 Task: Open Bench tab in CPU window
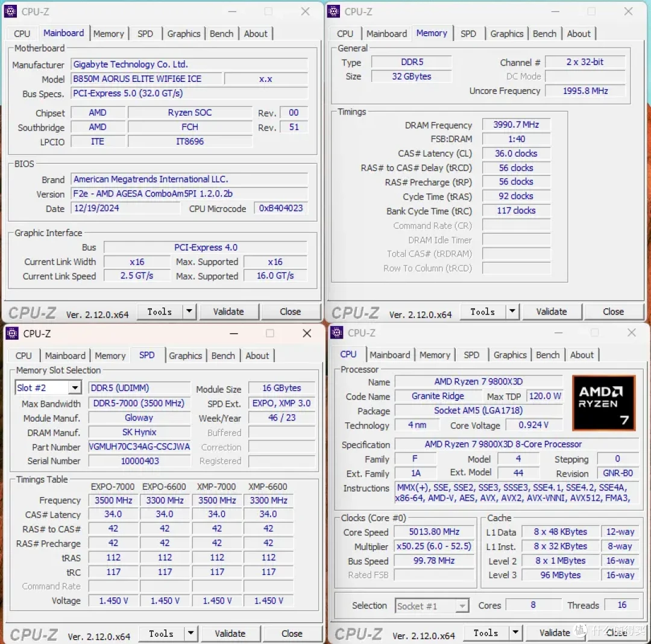coord(547,355)
